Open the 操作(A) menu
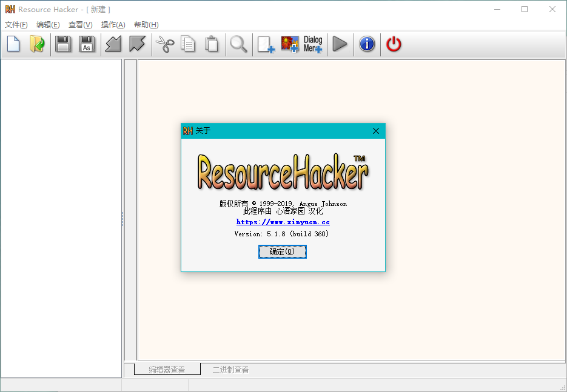This screenshot has height=392, width=567. (x=113, y=25)
